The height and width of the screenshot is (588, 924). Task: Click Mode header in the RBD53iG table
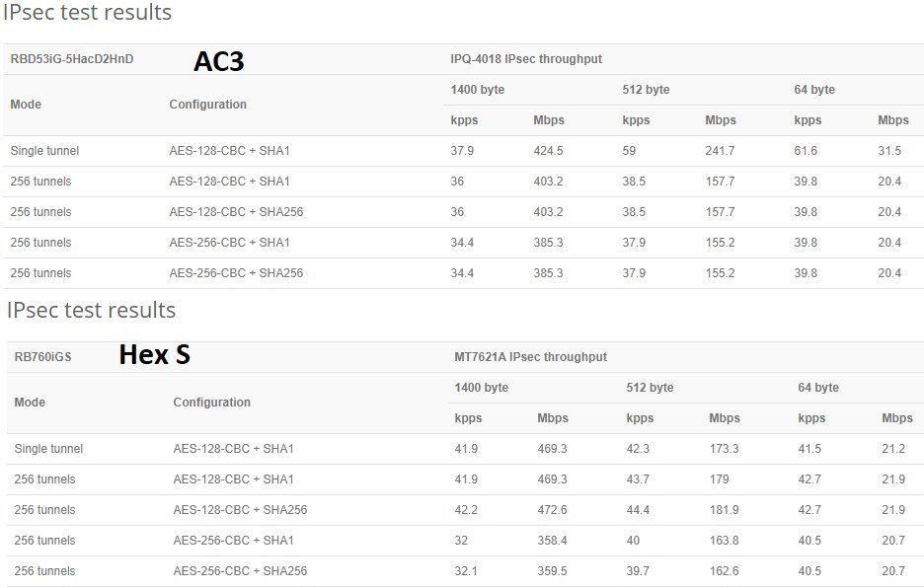pyautogui.click(x=26, y=105)
